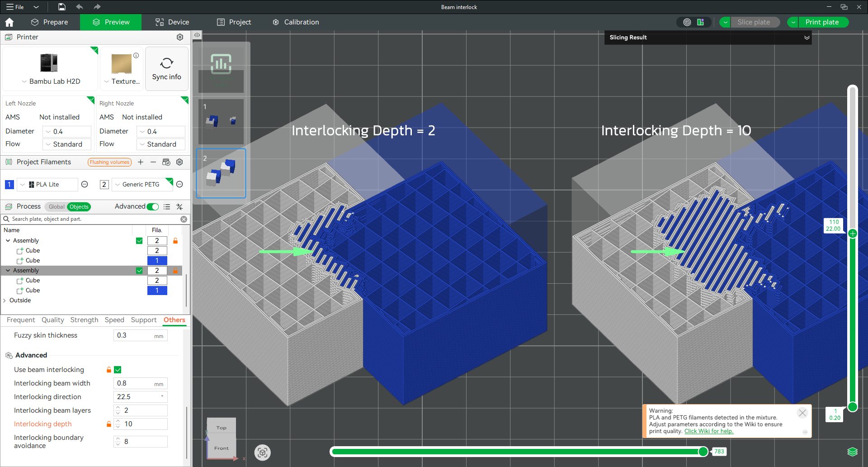Toggle the first Assembly checkbox
Viewport: 868px width, 467px height.
click(139, 241)
